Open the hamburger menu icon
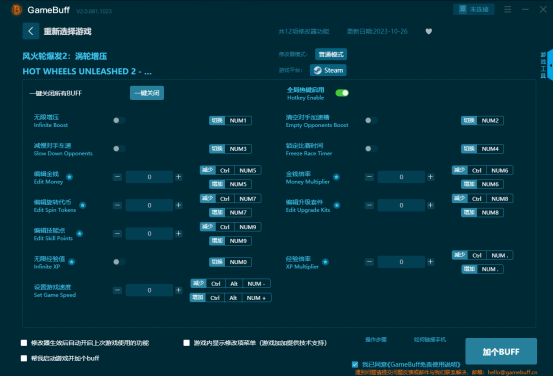 point(508,10)
